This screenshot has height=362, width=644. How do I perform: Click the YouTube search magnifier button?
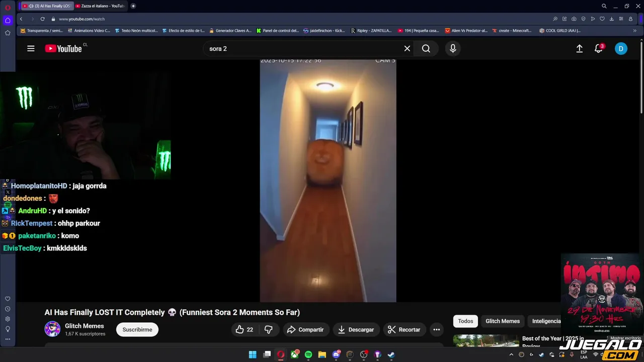click(426, 48)
